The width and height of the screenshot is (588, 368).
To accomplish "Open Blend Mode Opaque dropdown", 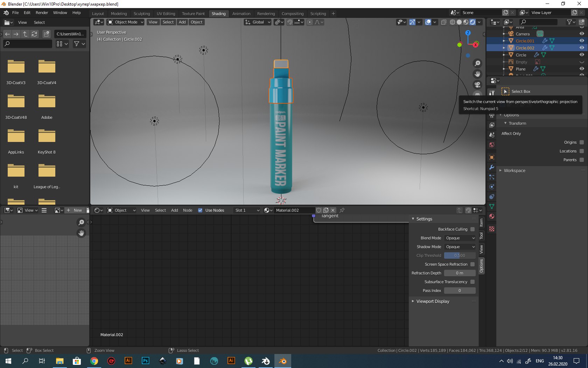I will click(460, 238).
